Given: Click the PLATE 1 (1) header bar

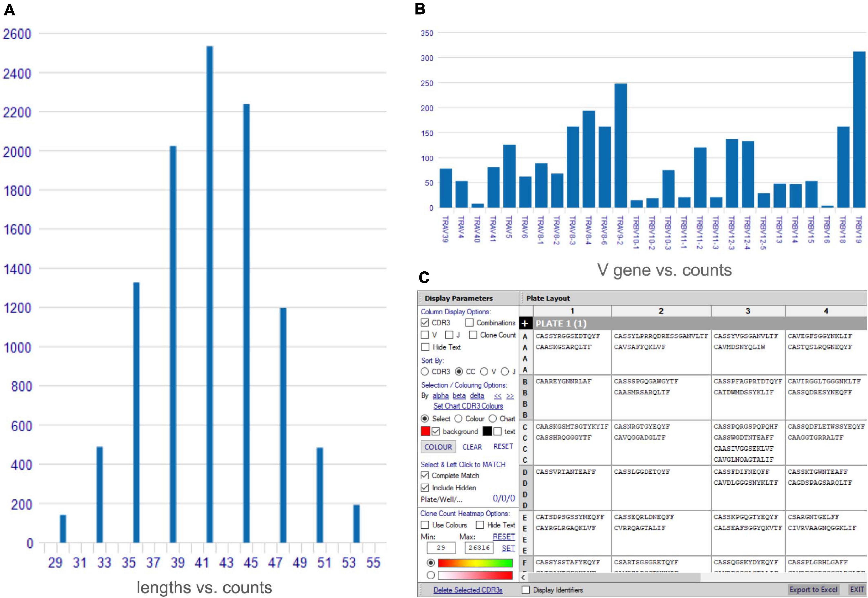Looking at the screenshot, I should 700,323.
